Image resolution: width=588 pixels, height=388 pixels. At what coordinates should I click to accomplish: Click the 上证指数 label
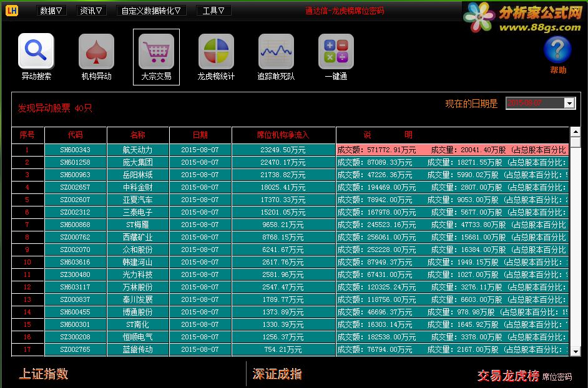44,374
